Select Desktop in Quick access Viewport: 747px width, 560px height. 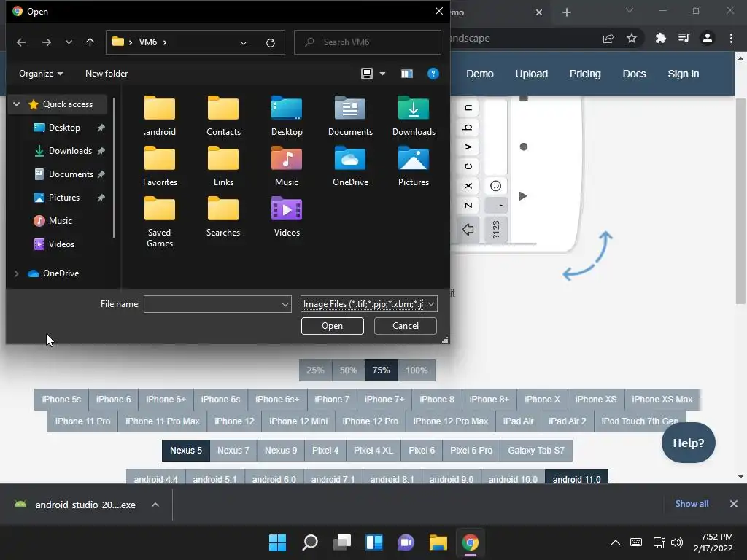tap(64, 128)
